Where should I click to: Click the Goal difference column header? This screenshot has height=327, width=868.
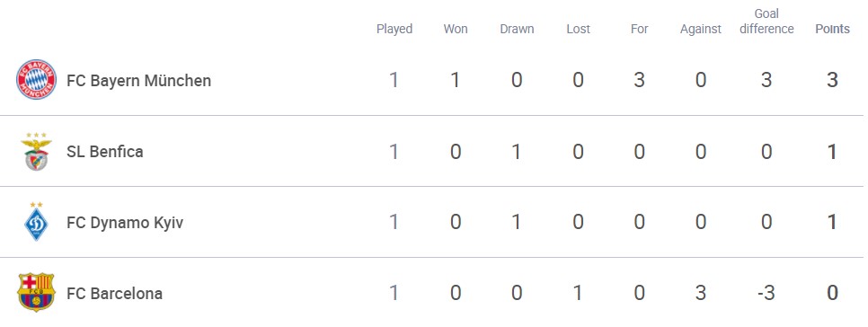point(766,22)
